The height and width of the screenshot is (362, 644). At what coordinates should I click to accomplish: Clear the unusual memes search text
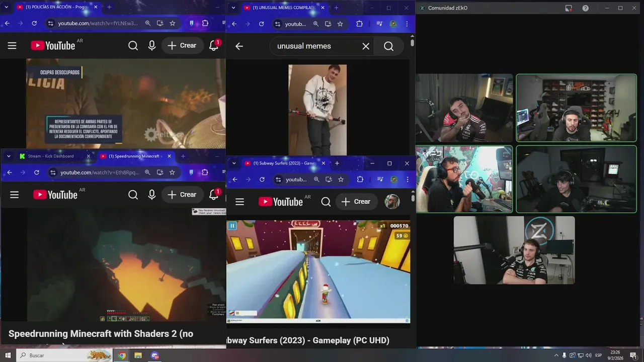tap(366, 46)
